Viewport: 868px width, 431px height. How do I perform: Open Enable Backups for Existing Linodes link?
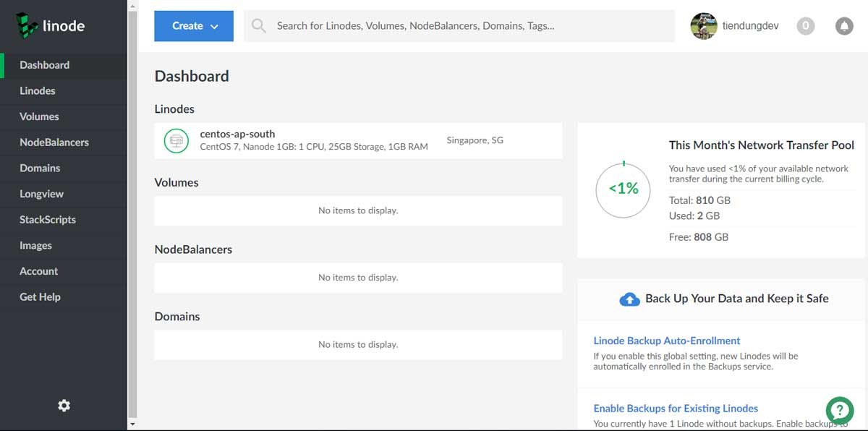pos(676,409)
